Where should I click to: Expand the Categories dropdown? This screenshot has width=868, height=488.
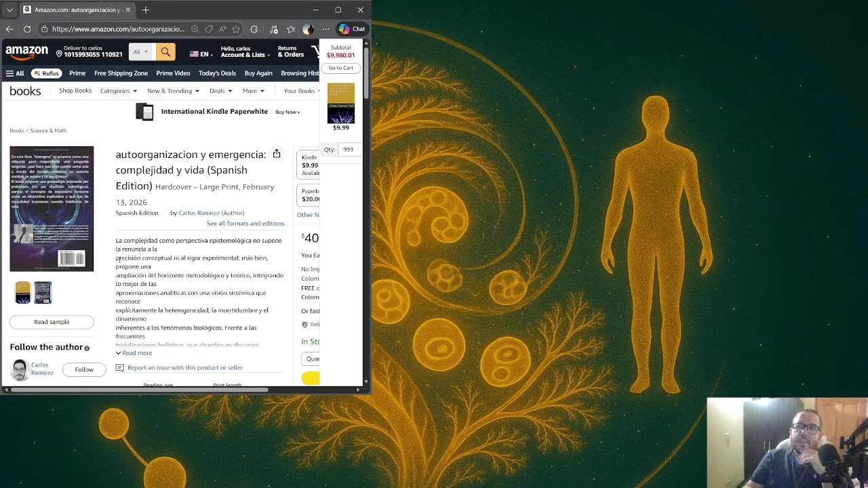(119, 91)
